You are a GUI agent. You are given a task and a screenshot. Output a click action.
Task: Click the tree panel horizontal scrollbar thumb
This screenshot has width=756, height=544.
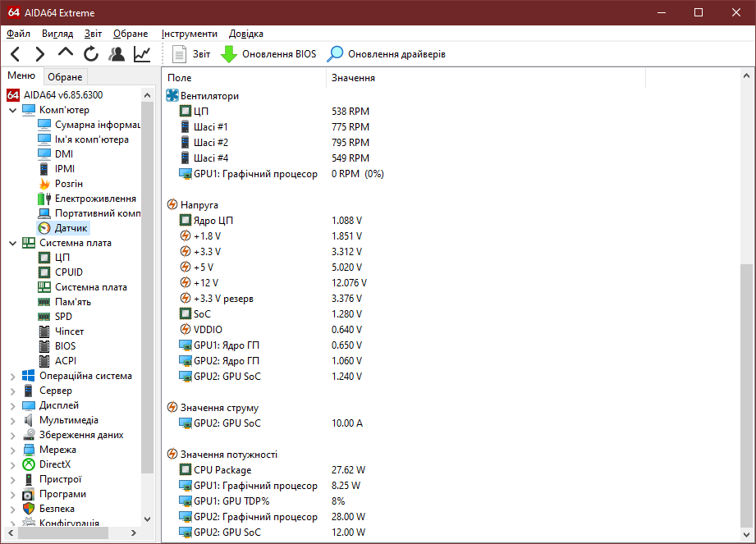click(62, 533)
